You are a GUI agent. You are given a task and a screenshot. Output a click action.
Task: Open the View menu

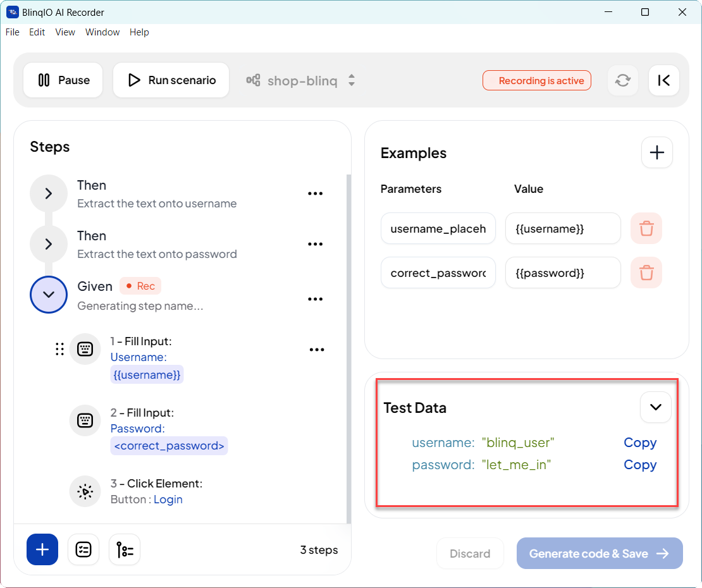[x=65, y=32]
